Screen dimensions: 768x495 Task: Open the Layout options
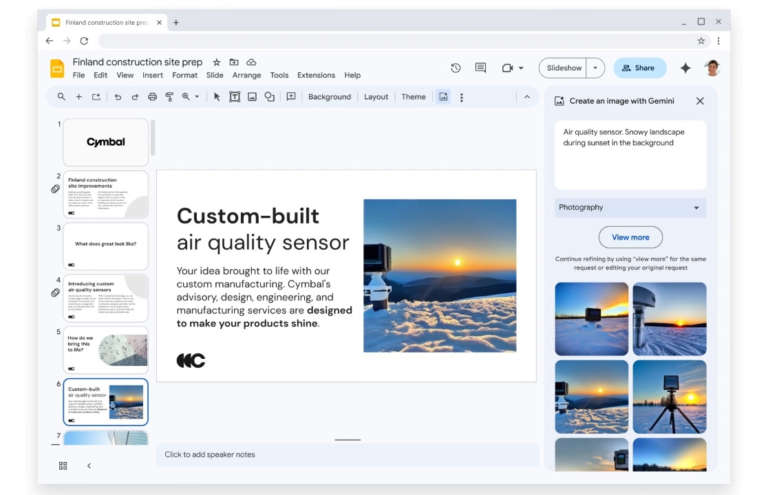pos(376,97)
